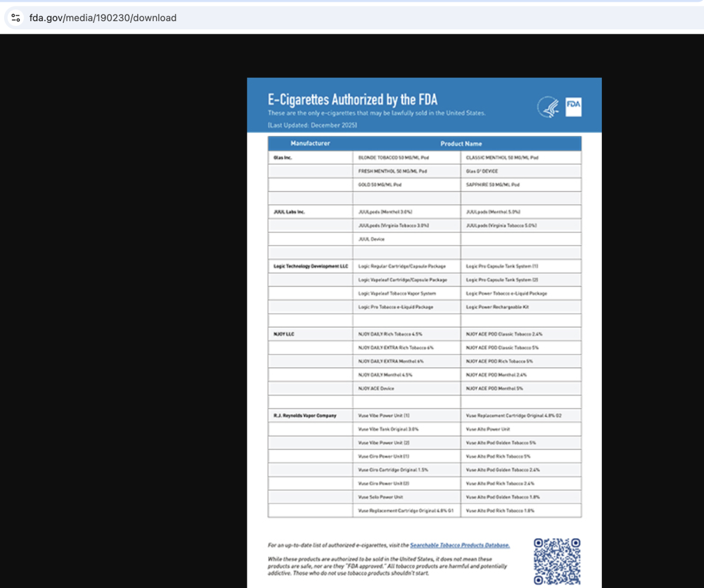Click the FDA logo in document header
Image resolution: width=704 pixels, height=588 pixels.
(x=573, y=107)
